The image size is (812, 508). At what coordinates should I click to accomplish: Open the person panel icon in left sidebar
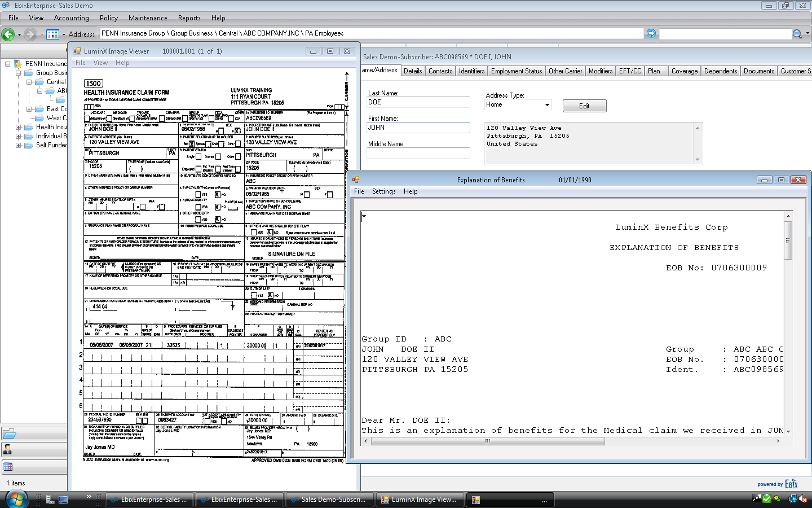tap(8, 449)
